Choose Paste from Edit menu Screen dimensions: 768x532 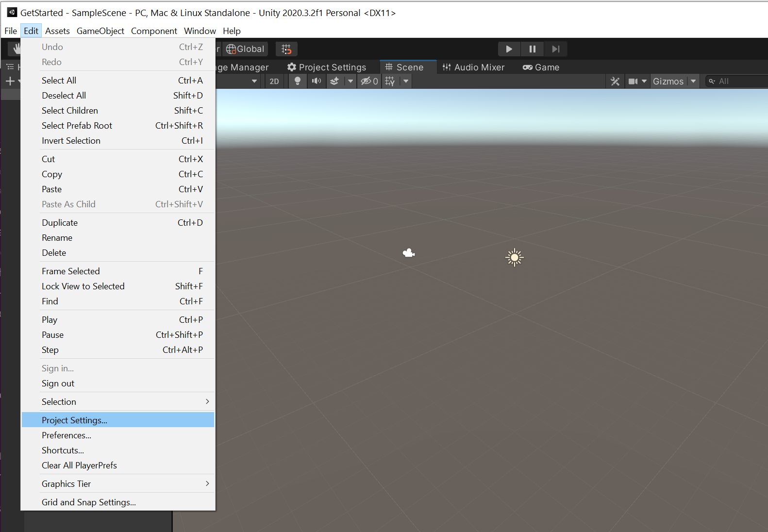(x=118, y=189)
